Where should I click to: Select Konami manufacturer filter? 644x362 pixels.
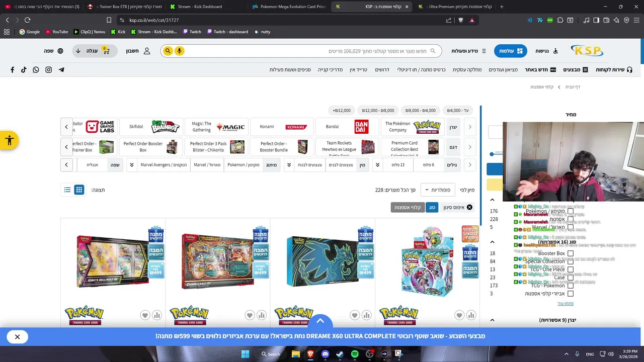pyautogui.click(x=282, y=127)
